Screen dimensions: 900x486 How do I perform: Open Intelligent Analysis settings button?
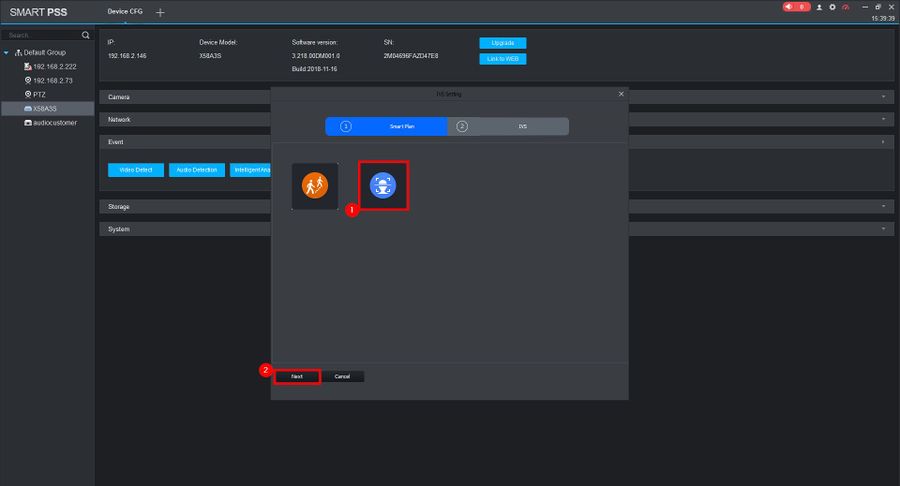(x=251, y=170)
